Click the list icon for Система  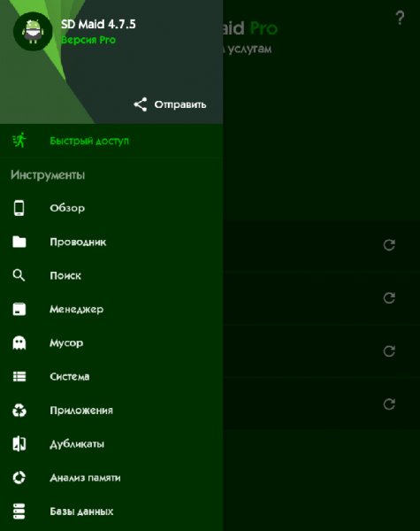19,377
